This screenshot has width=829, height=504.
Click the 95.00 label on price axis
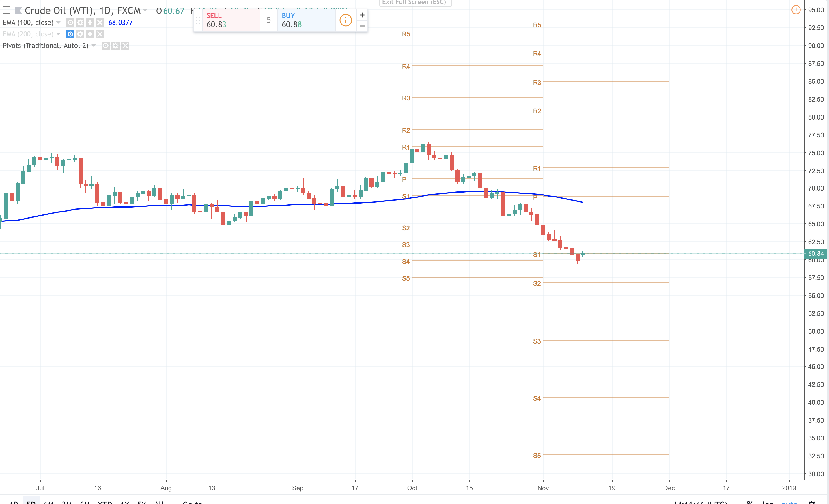pos(816,10)
